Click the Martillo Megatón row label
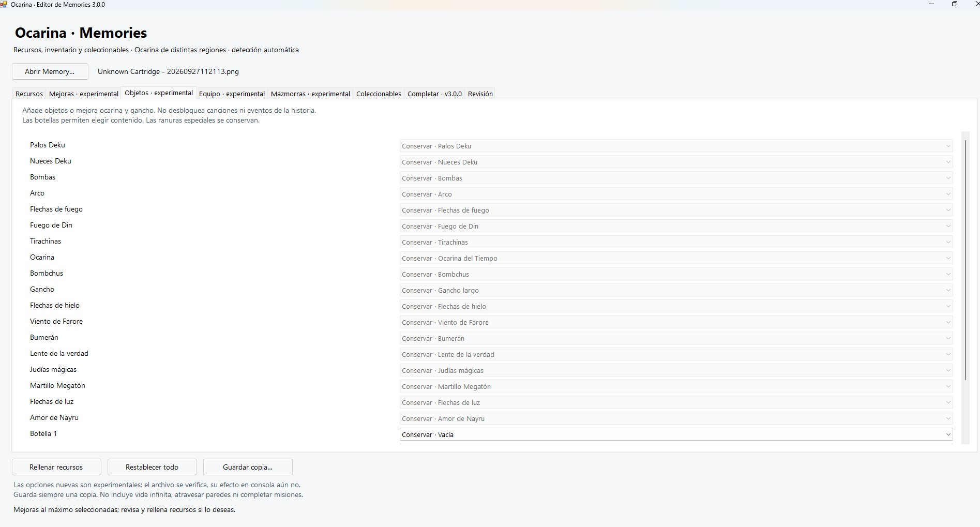Image resolution: width=980 pixels, height=527 pixels. [x=57, y=385]
